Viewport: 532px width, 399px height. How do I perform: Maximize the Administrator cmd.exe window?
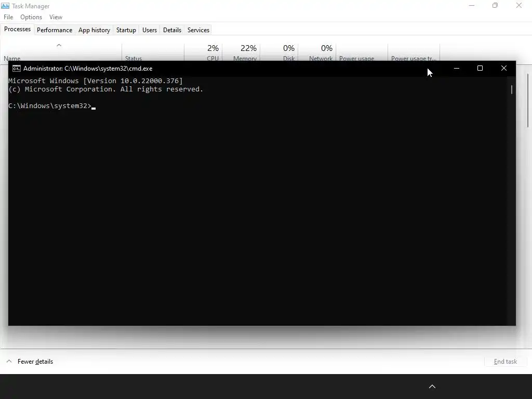(x=480, y=68)
